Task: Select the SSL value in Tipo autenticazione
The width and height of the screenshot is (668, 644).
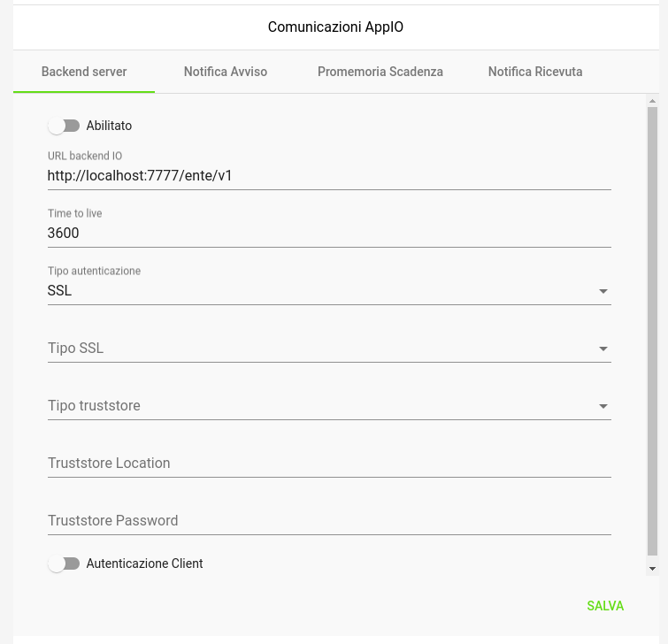Action: (59, 290)
